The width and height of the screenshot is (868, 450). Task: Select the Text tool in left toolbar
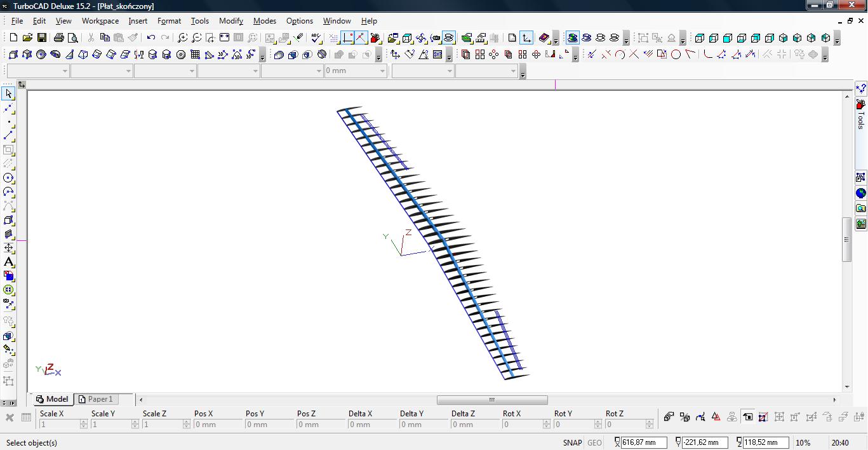click(8, 262)
